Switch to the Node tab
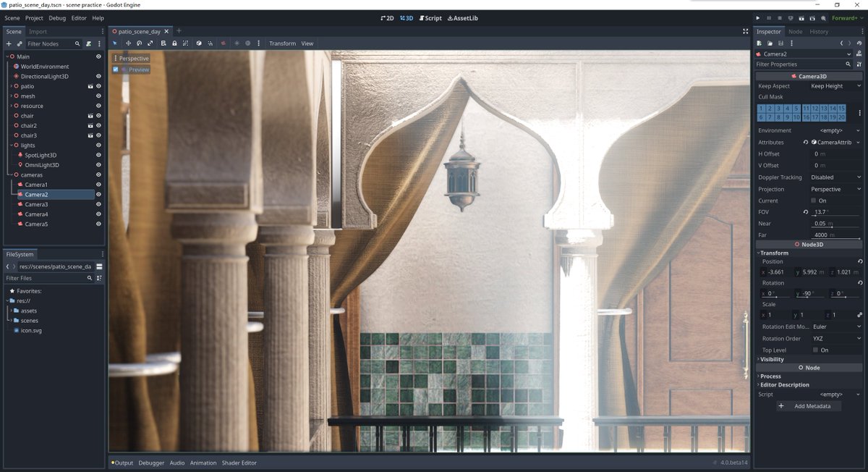Screen dimensions: 868x472 (x=795, y=32)
